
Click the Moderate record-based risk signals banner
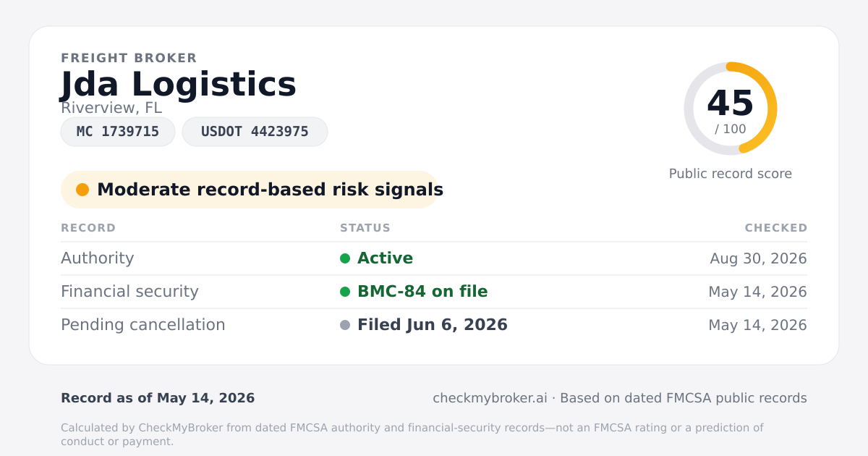(250, 190)
